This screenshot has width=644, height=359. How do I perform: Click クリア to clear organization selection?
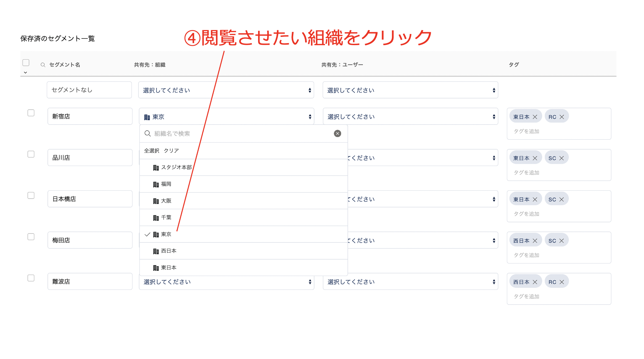[171, 151]
